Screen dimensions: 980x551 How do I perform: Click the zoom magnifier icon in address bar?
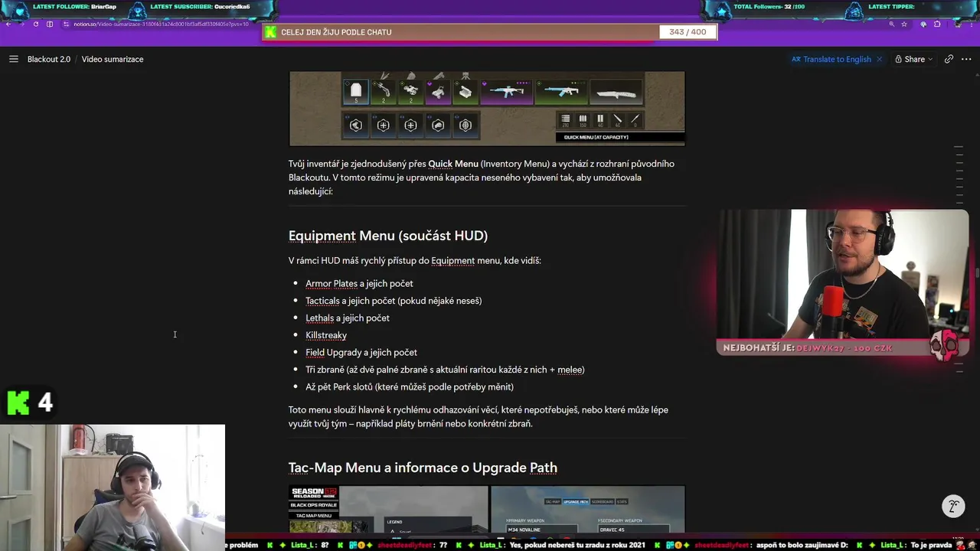[891, 24]
